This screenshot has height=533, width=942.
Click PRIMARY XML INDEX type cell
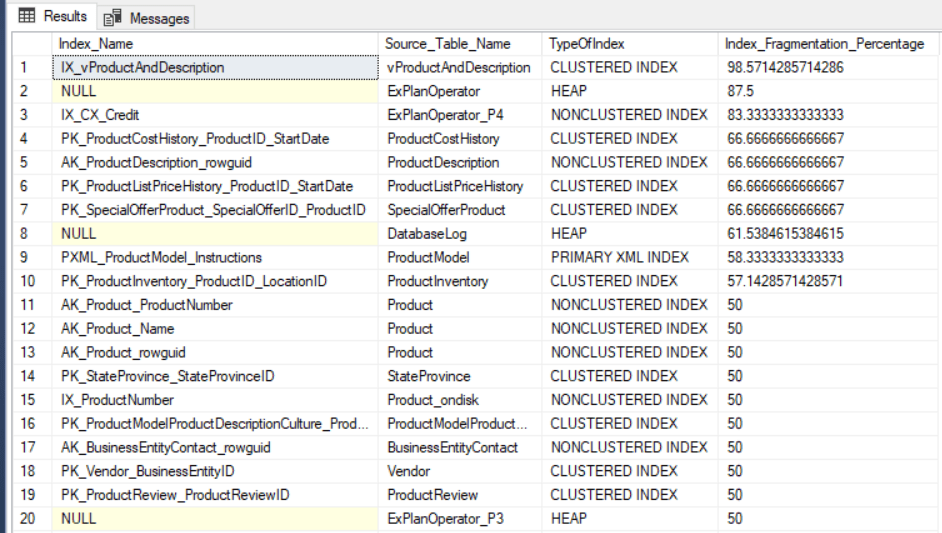point(630,257)
